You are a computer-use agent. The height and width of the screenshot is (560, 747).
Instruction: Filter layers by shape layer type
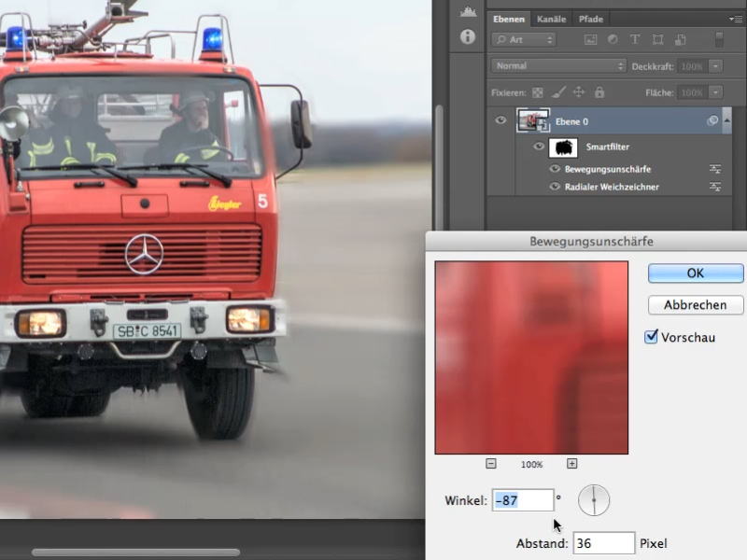(658, 39)
